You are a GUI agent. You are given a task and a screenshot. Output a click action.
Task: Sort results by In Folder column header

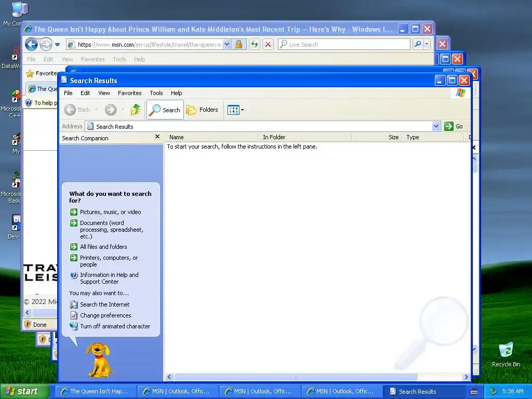pyautogui.click(x=304, y=137)
